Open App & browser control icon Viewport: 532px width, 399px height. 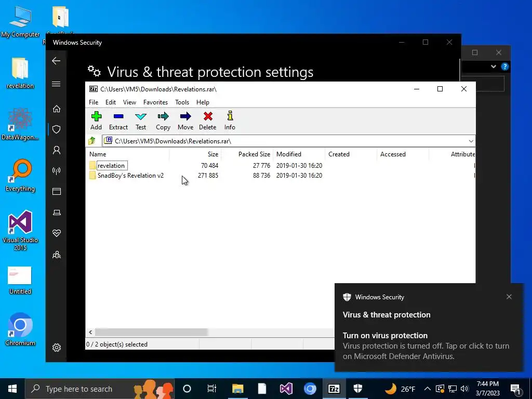pos(56,191)
